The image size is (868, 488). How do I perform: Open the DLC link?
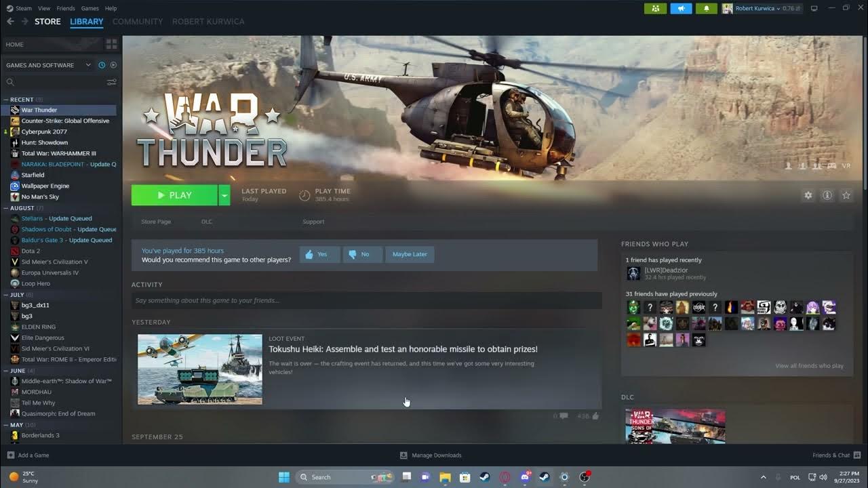[x=207, y=222]
